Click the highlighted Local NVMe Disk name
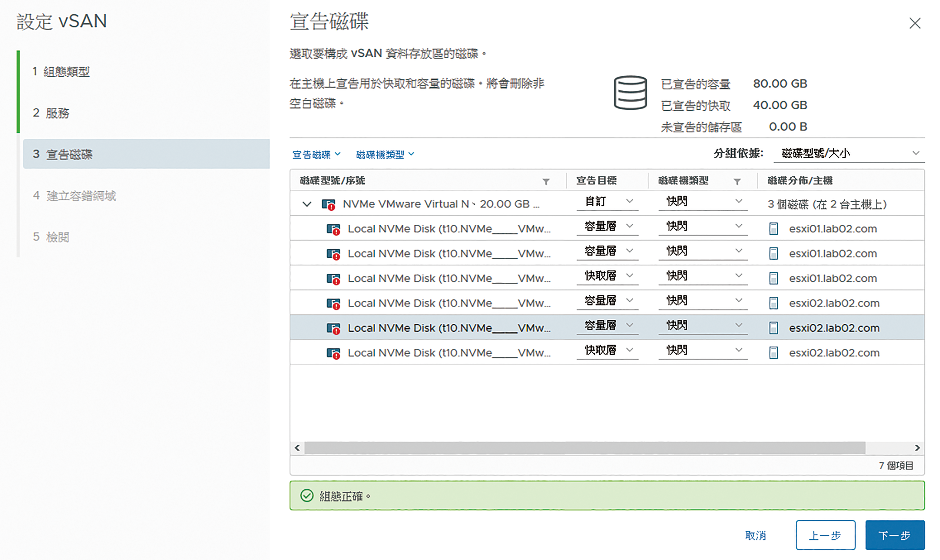 pyautogui.click(x=449, y=328)
